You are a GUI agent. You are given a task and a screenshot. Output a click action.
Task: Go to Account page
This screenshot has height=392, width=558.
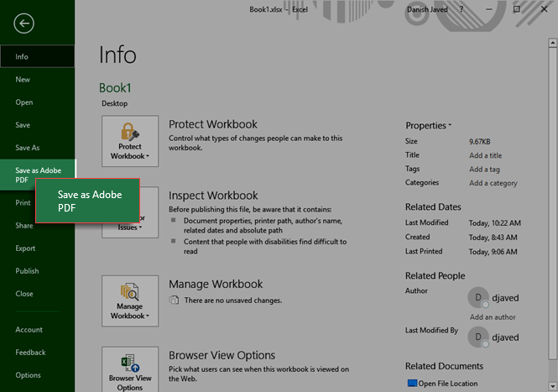click(x=29, y=330)
